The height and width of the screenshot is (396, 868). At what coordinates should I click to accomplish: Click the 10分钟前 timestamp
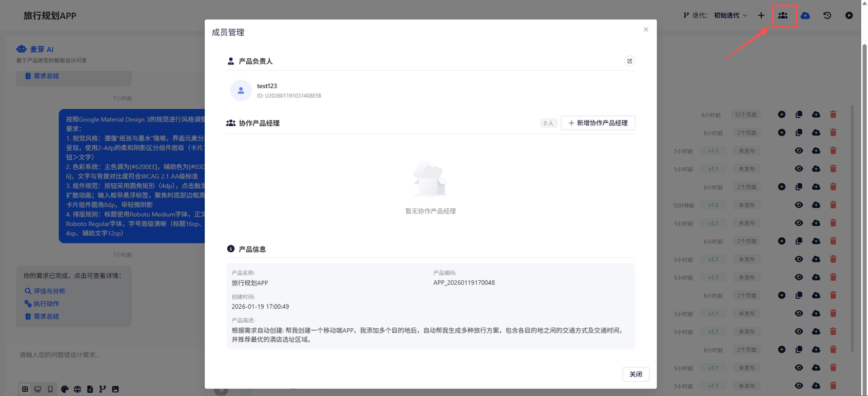[x=684, y=205]
